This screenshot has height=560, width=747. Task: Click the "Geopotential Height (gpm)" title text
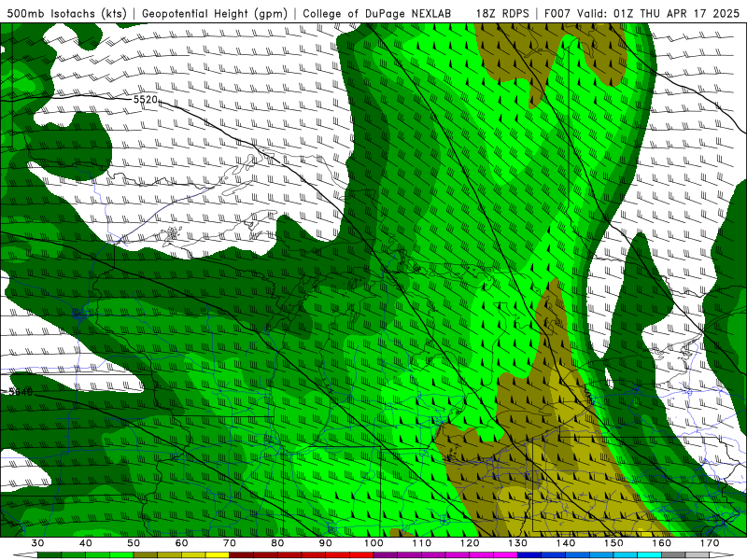pyautogui.click(x=215, y=13)
